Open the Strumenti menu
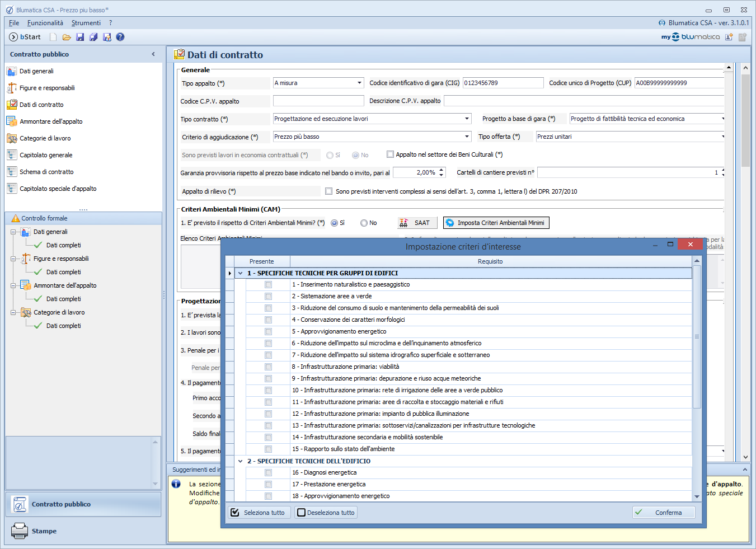The height and width of the screenshot is (549, 756). point(86,23)
